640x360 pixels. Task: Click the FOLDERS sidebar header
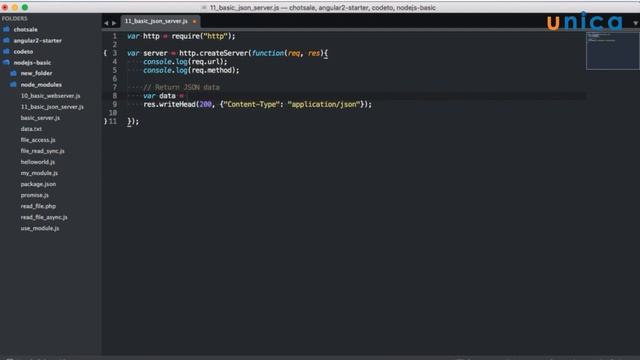pyautogui.click(x=14, y=18)
